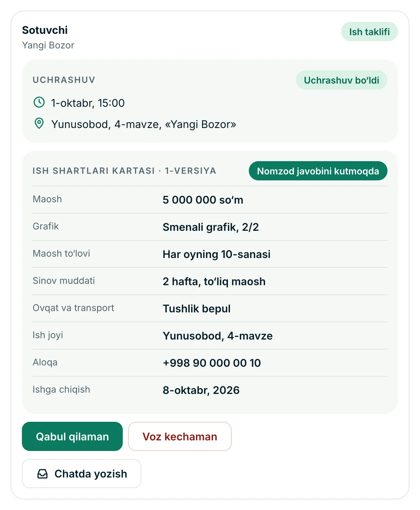420x510 pixels.
Task: Click the clock icon beside meeting time
Action: [x=39, y=102]
